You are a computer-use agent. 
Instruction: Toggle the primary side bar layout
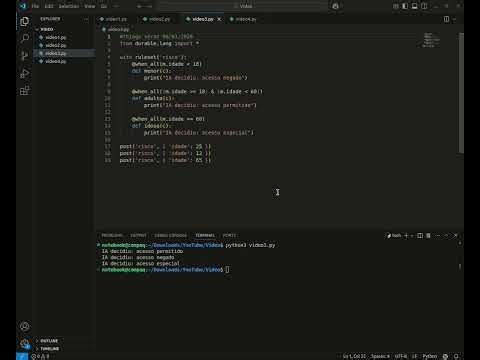[405, 6]
